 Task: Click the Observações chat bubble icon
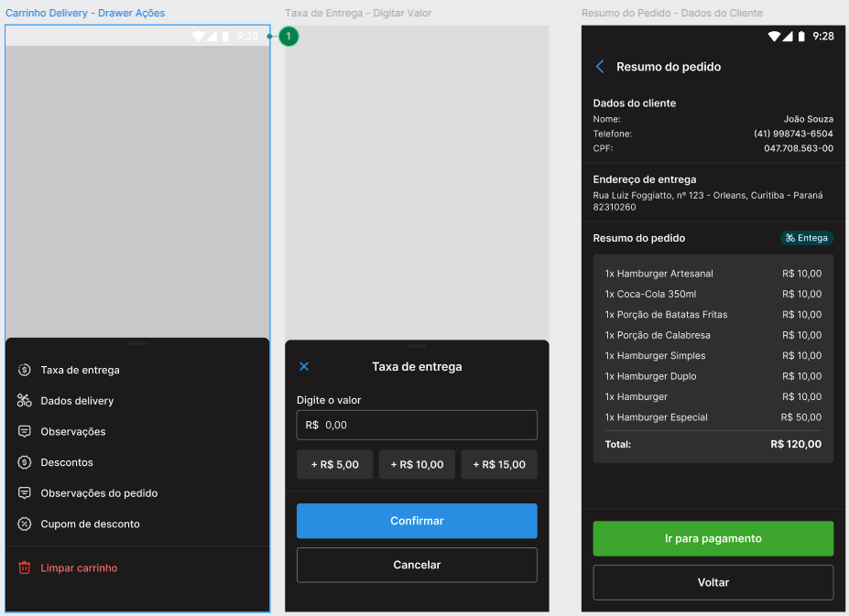[x=25, y=431]
